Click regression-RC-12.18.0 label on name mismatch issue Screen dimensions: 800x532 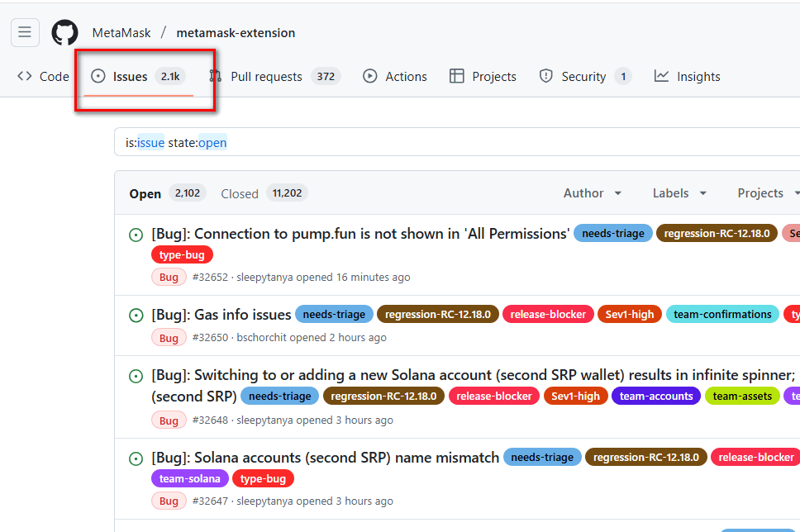(x=646, y=457)
